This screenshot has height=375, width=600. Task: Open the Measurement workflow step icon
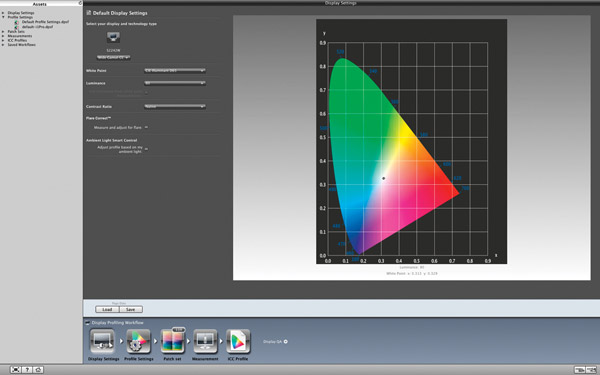pos(205,341)
